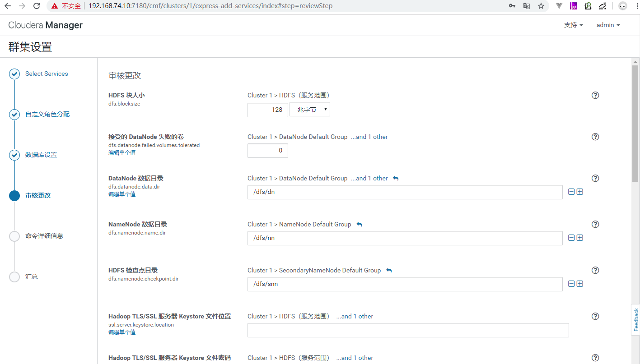Click the failed volumes tolerated field
The width and height of the screenshot is (640, 364).
tap(268, 151)
